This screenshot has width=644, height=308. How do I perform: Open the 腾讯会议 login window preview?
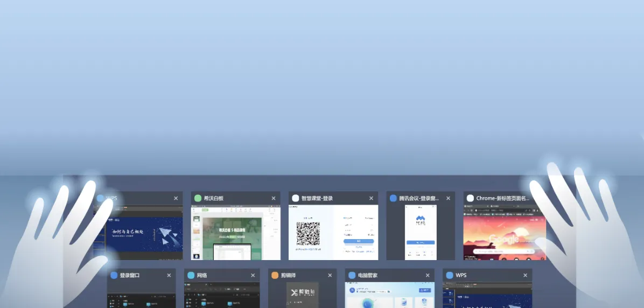421,232
